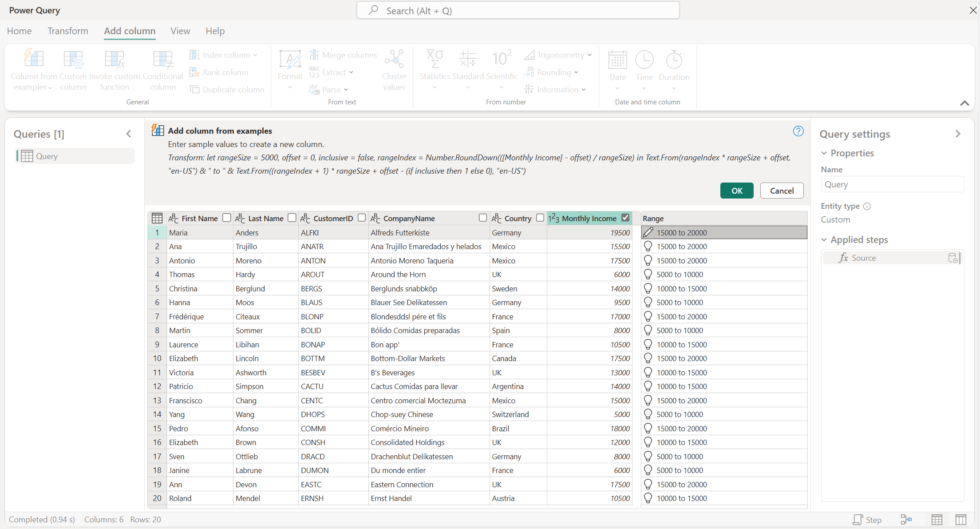Click the Cancel button to discard
Viewport: 980px width, 529px height.
(x=781, y=190)
